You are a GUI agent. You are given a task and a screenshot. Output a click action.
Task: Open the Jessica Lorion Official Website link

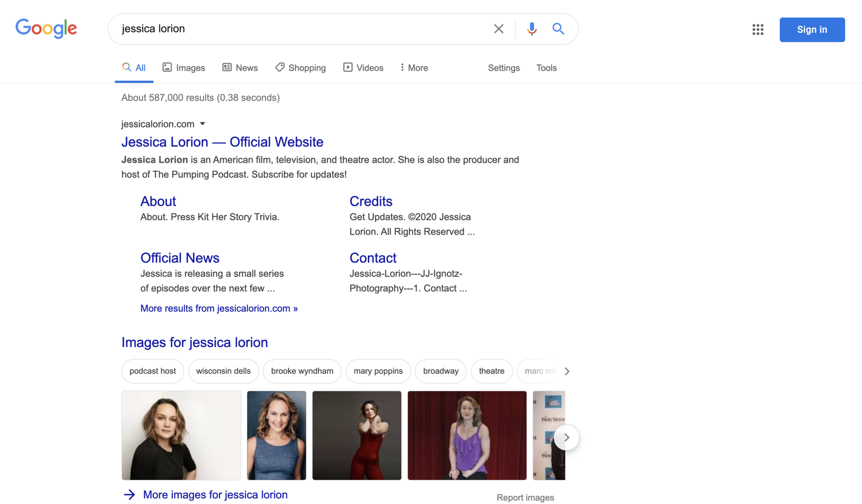(222, 142)
